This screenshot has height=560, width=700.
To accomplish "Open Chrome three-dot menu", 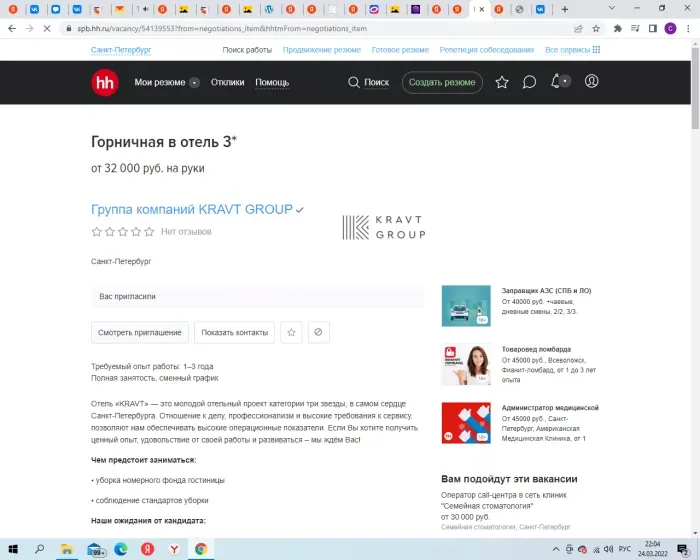I will pos(688,29).
